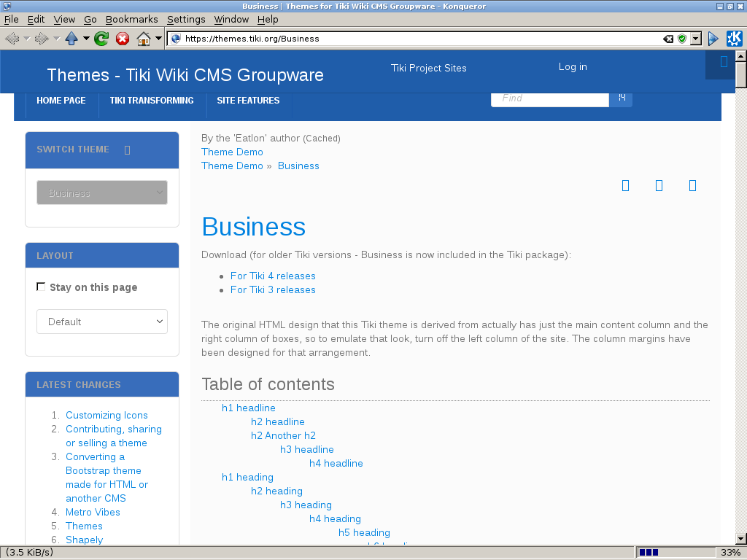
Task: Click the Business breadcrumb link
Action: pos(298,166)
